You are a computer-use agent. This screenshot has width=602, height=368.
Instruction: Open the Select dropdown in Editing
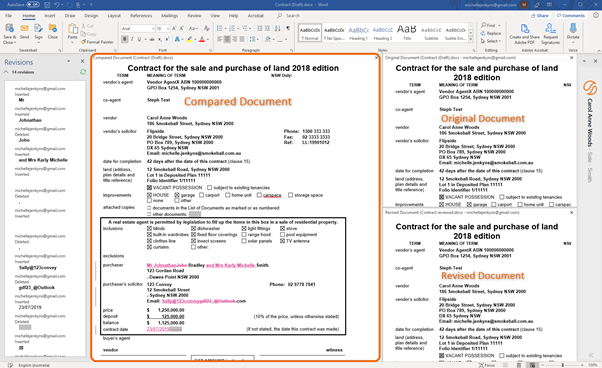(x=491, y=41)
